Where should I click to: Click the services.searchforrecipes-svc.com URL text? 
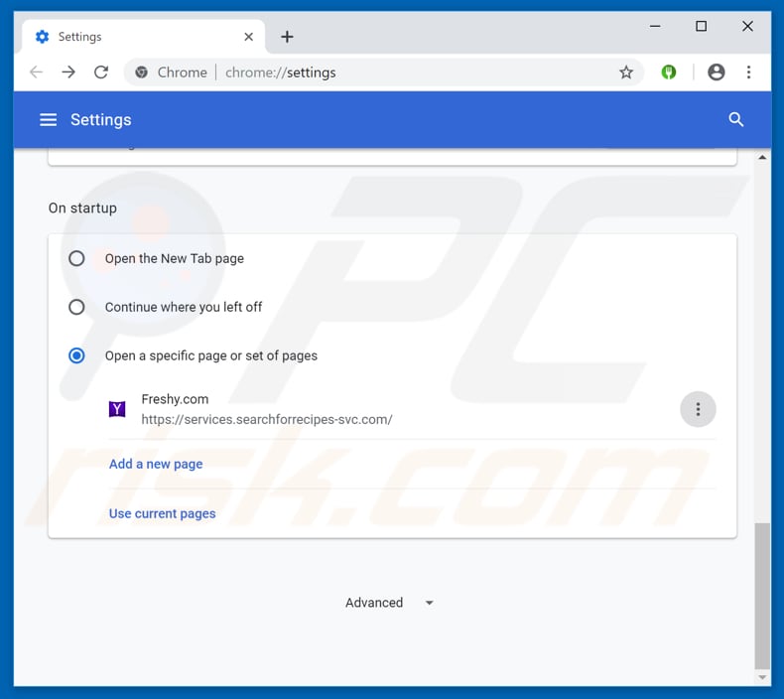(x=267, y=419)
